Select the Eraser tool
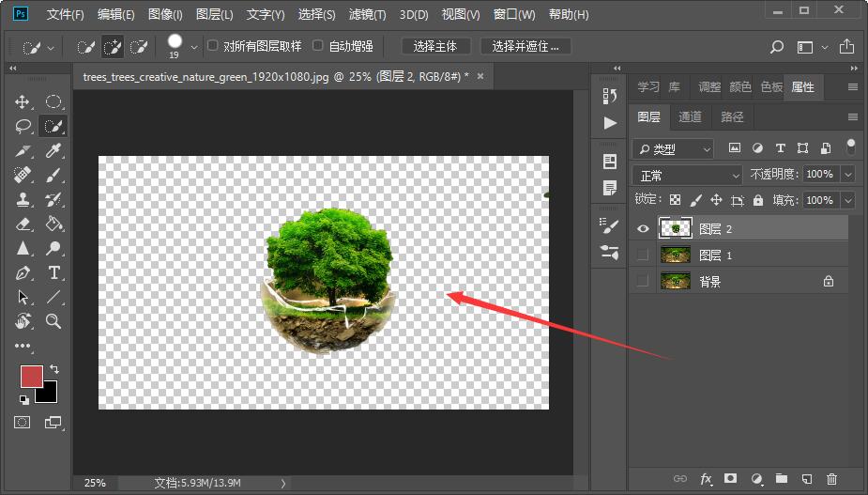The height and width of the screenshot is (495, 868). 23,224
